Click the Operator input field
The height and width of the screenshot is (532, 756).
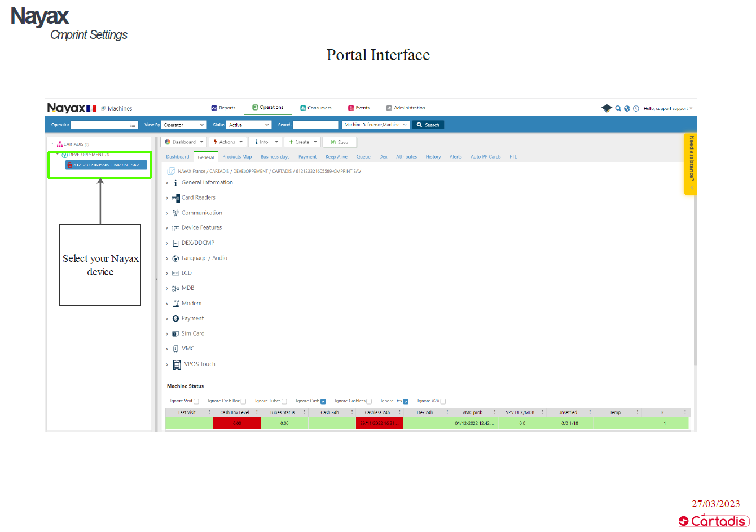coord(104,125)
